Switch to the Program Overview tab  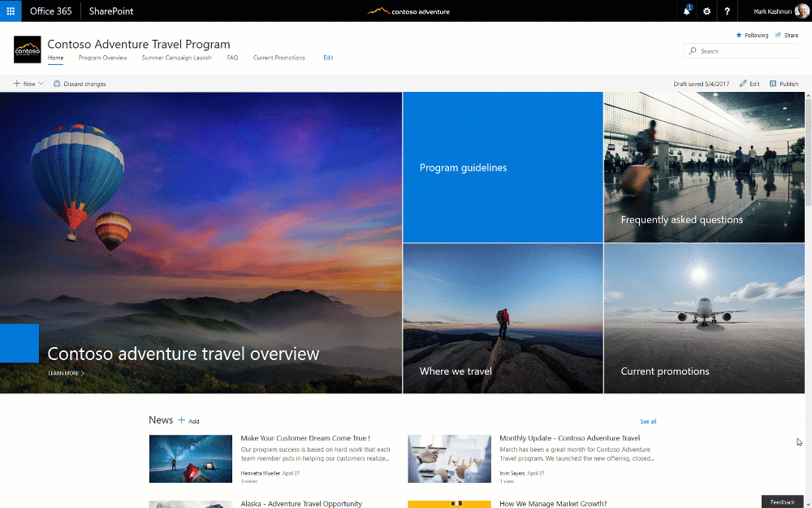pos(102,58)
